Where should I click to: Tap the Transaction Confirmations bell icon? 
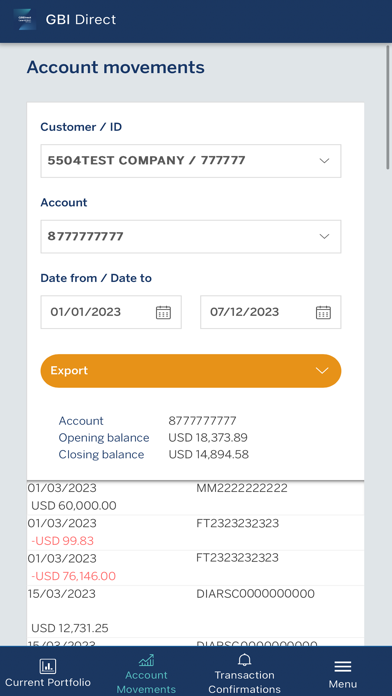click(x=244, y=660)
